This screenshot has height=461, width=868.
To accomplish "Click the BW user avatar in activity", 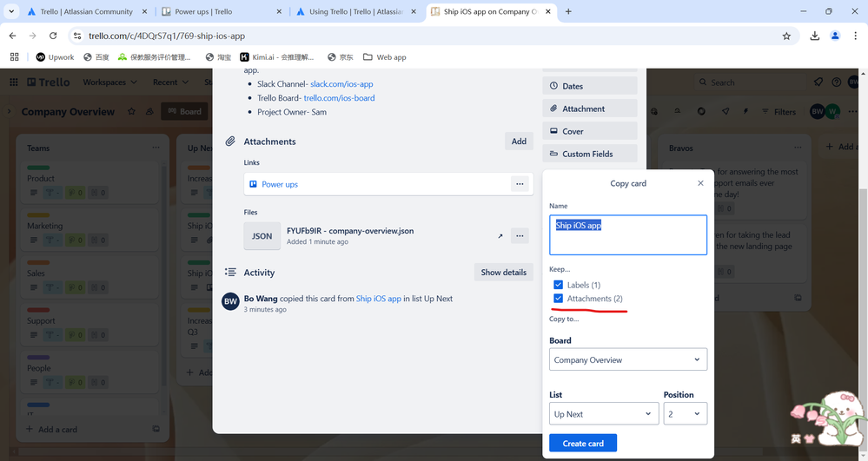I will (x=230, y=301).
